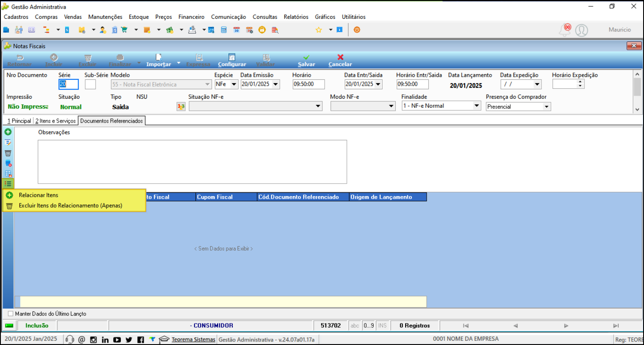Open the LinkedIn icon in status bar
644x345 pixels.
click(x=105, y=340)
